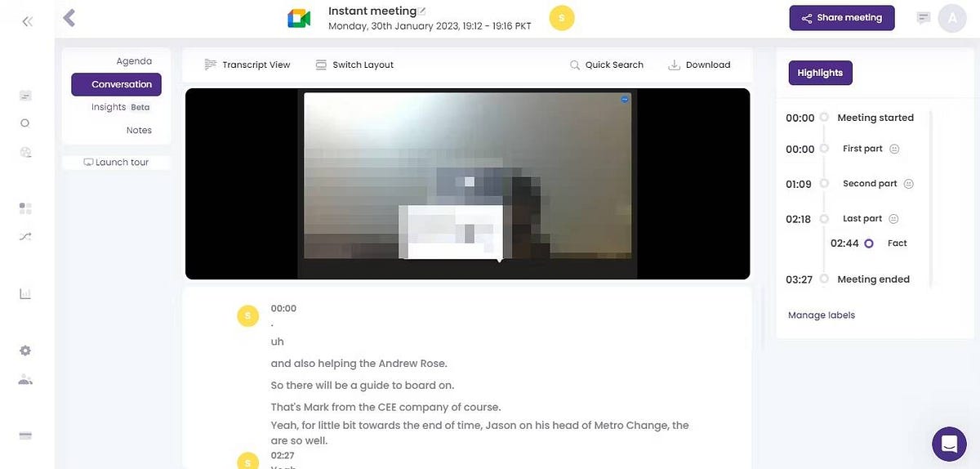Click transcript line 'So there will be a guide to board on.'

point(363,385)
